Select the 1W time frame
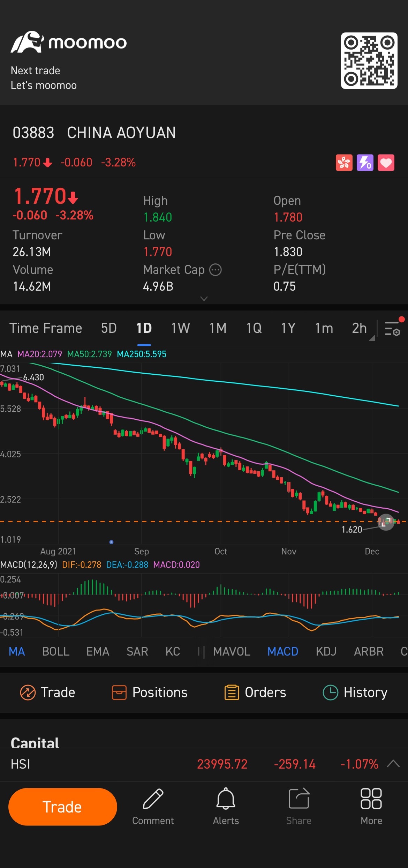 (180, 328)
